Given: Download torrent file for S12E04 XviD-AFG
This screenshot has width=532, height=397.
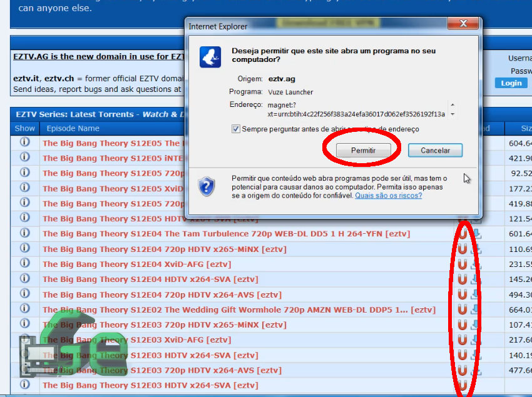Looking at the screenshot, I should pyautogui.click(x=476, y=264).
